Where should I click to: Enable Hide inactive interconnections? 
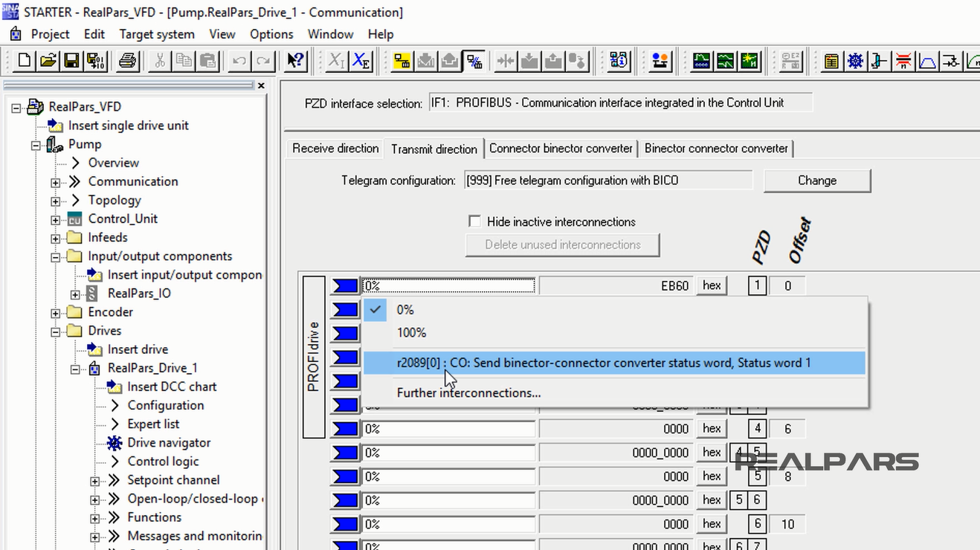click(474, 221)
